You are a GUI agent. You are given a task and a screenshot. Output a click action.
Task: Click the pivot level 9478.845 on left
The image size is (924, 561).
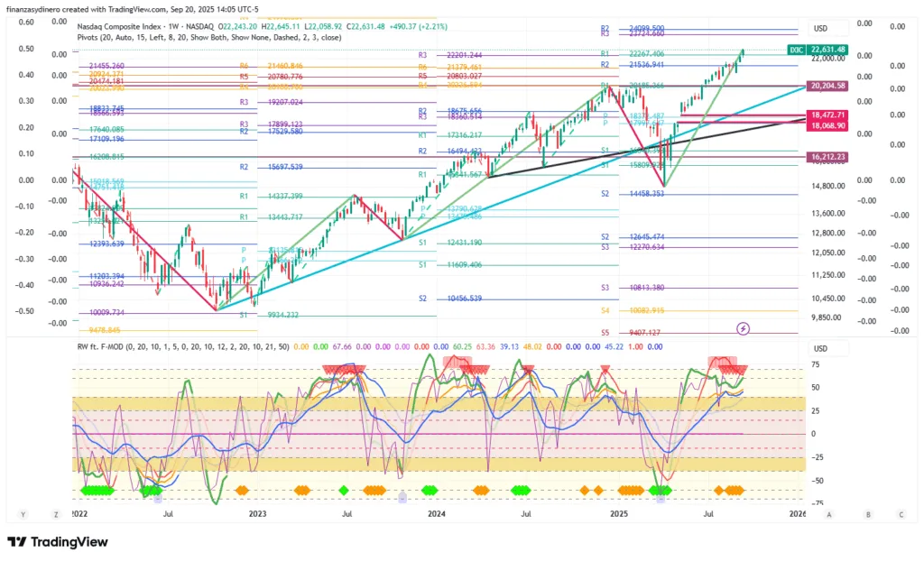[105, 331]
